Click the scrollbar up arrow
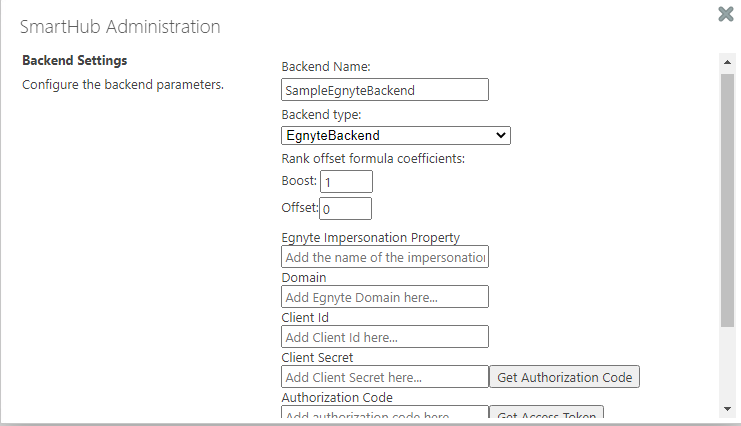The height and width of the screenshot is (426, 741). pos(727,63)
